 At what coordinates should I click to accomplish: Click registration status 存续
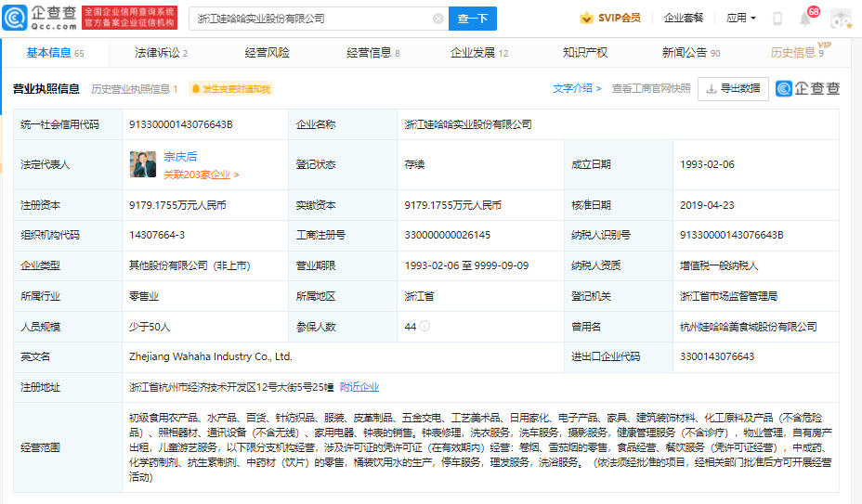click(414, 164)
